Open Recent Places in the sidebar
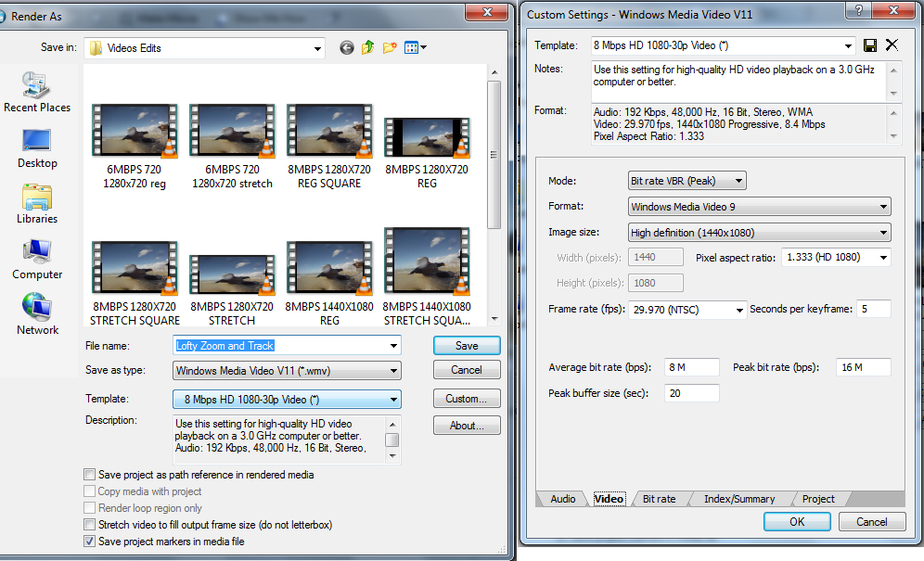Screen dimensions: 924x561 click(x=36, y=92)
